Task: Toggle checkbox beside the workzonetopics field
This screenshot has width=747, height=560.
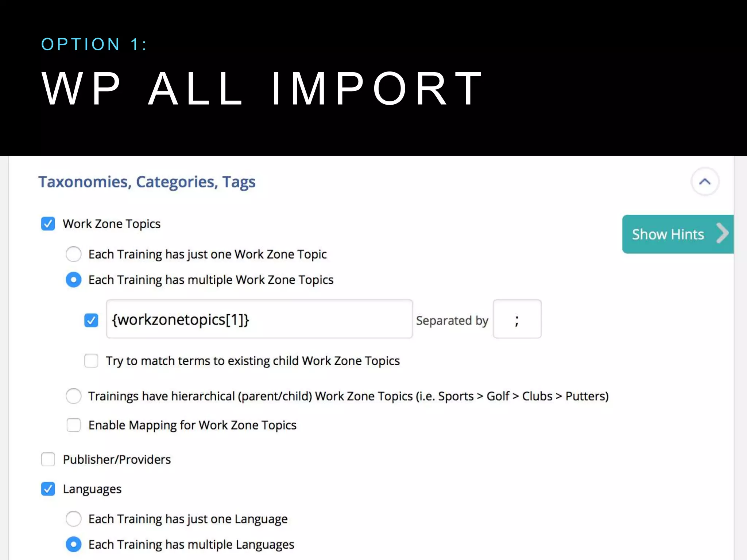Action: click(91, 320)
